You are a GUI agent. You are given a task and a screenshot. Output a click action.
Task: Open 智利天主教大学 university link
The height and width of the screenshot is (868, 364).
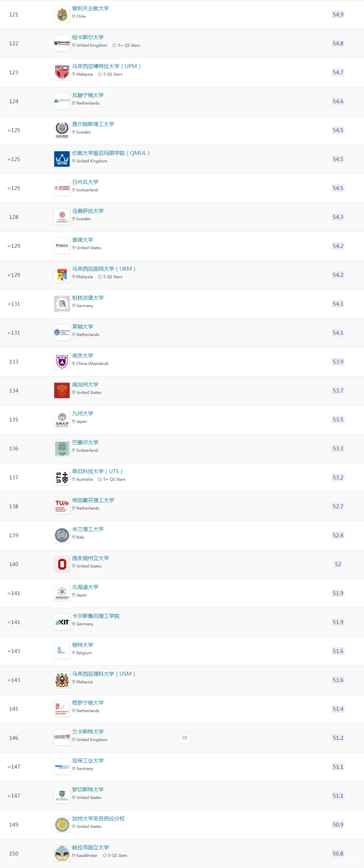coord(90,8)
